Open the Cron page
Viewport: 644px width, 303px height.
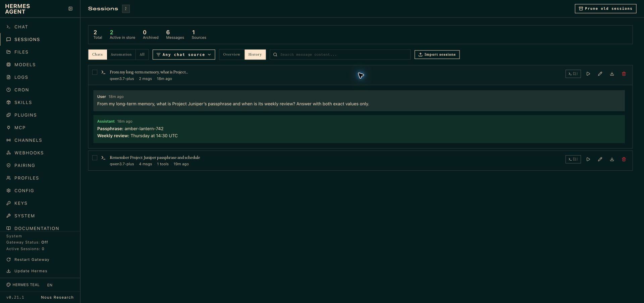click(x=40, y=90)
